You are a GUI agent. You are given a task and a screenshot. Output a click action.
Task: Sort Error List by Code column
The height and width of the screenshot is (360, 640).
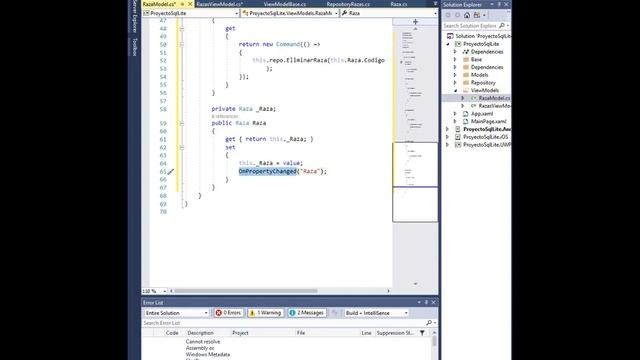(172, 333)
